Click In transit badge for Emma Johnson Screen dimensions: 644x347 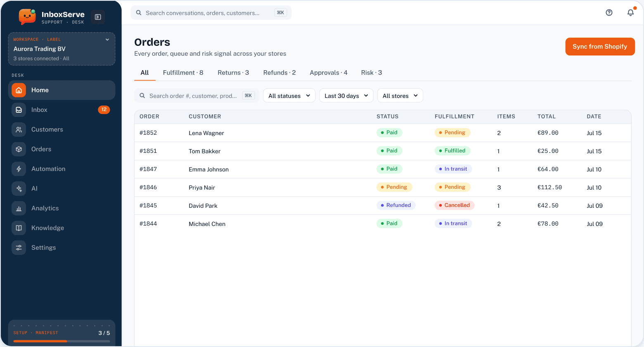(453, 169)
